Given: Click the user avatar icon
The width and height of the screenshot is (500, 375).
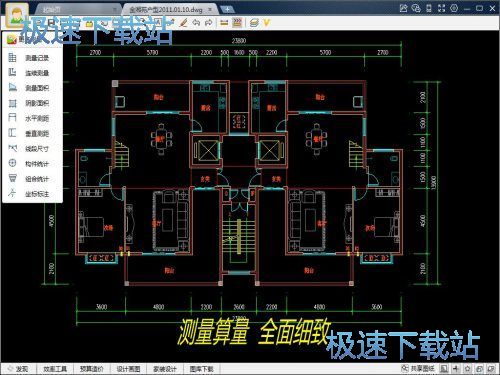Looking at the screenshot, I should click(16, 15).
